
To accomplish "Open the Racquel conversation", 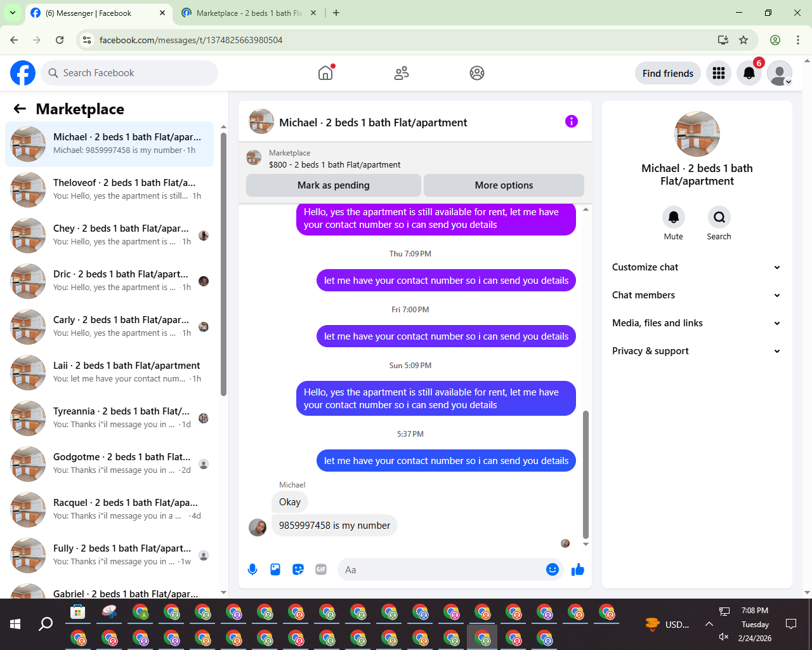I will coord(109,510).
